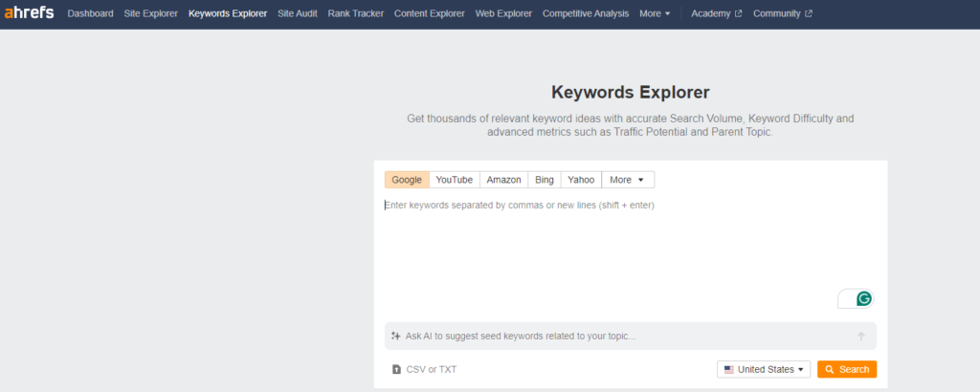980x392 pixels.
Task: Switch to the Yahoo tab
Action: tap(581, 180)
